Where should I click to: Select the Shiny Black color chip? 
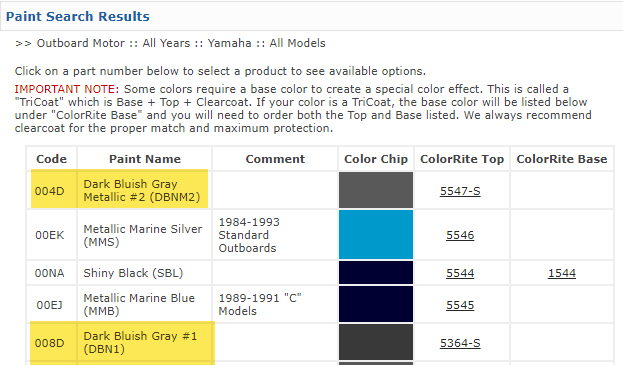[376, 273]
